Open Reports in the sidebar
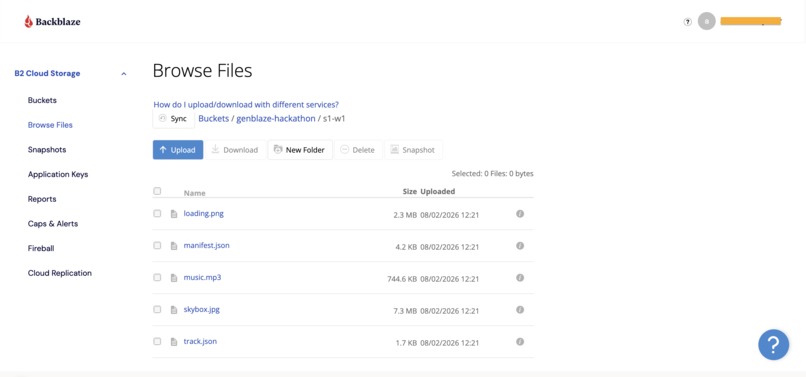Screen dimensions: 806x377 (42, 199)
